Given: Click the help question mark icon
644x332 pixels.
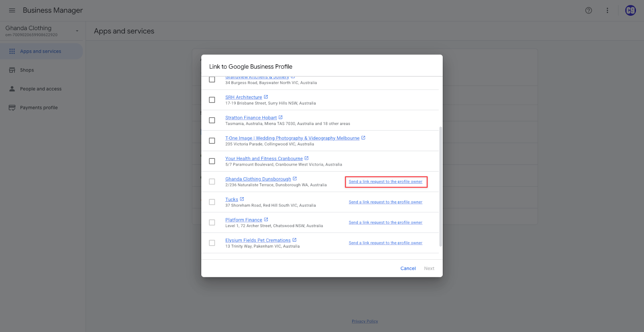Looking at the screenshot, I should point(588,10).
